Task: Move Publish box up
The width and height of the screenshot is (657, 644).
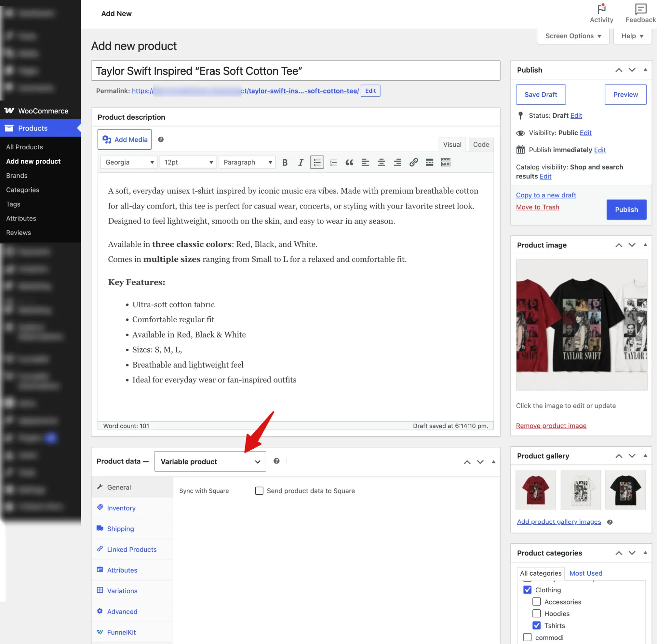Action: coord(619,70)
